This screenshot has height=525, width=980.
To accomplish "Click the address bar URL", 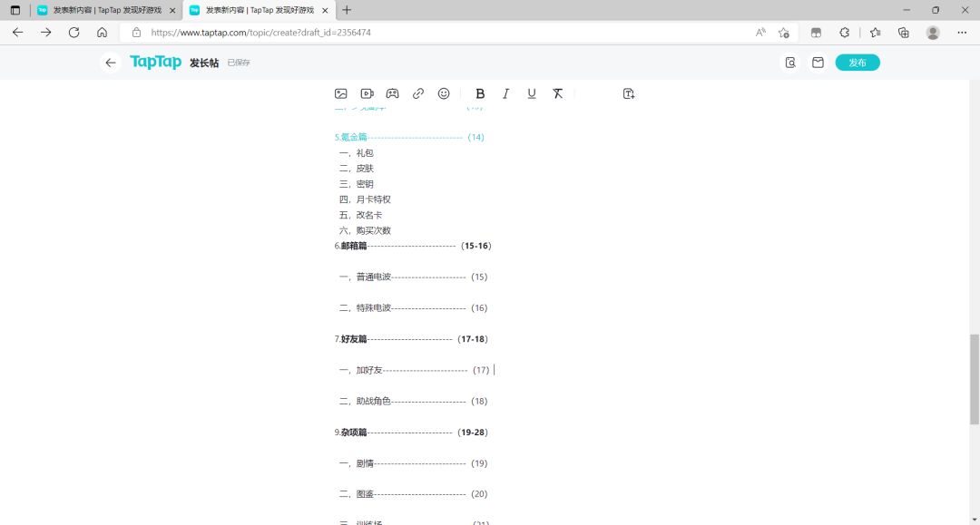I will 260,33.
